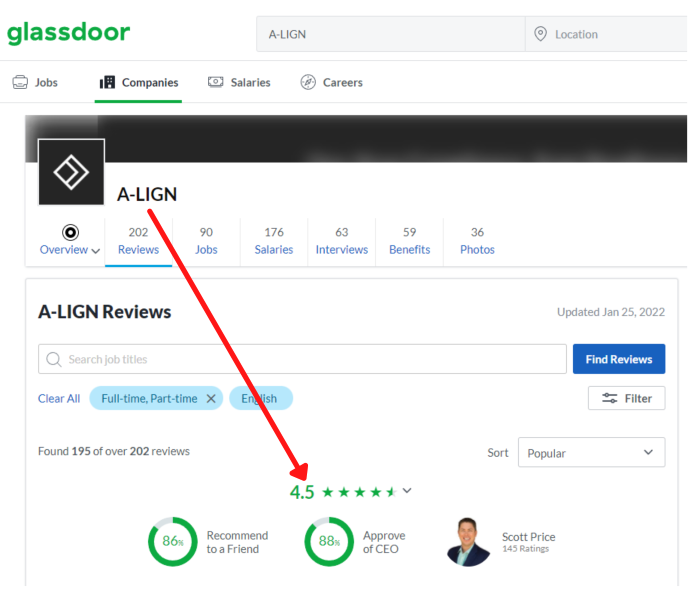The image size is (700, 596).
Task: Click the 145 Ratings text
Action: (x=525, y=549)
